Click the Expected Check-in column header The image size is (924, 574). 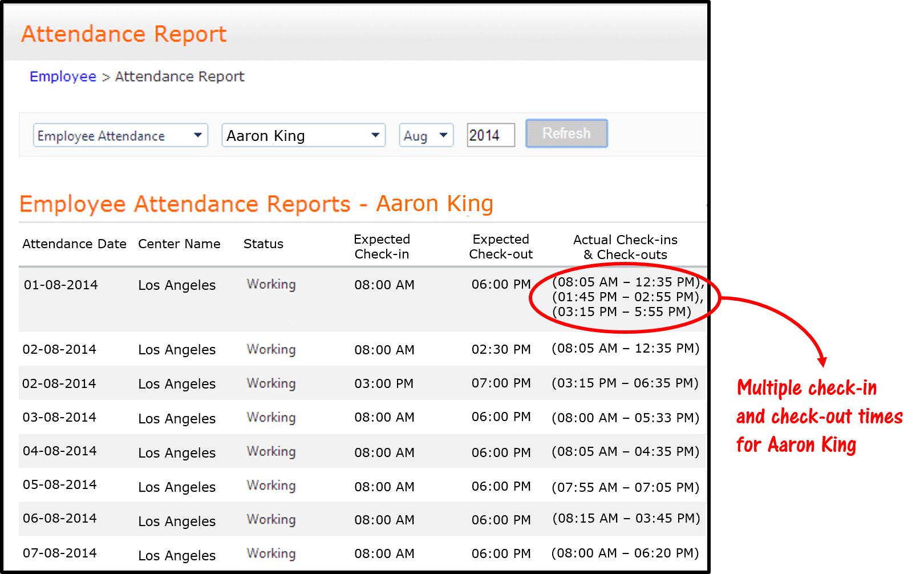tap(381, 246)
